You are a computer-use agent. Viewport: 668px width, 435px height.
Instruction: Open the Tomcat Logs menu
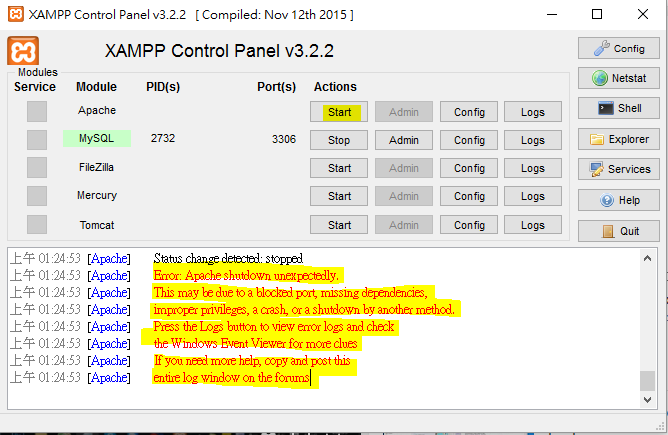[x=533, y=225]
